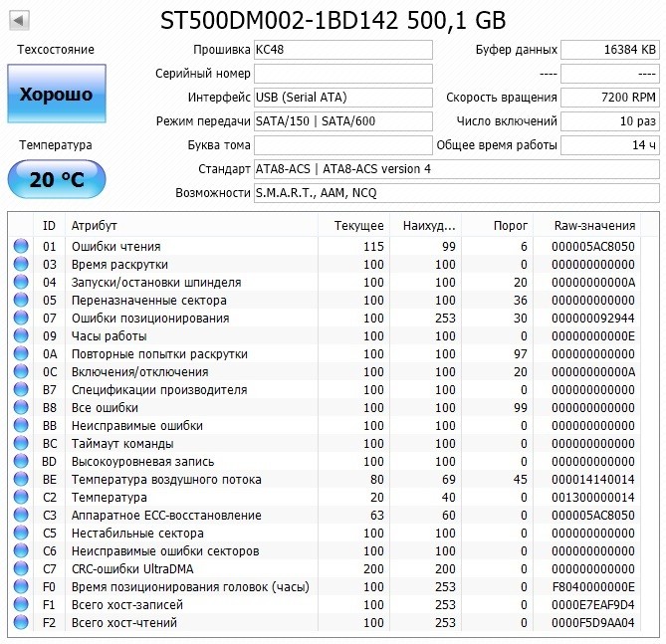This screenshot has width=666, height=644.
Task: Click the status icon of row C7 CRC-ошибки UltraDMA
Action: (21, 568)
